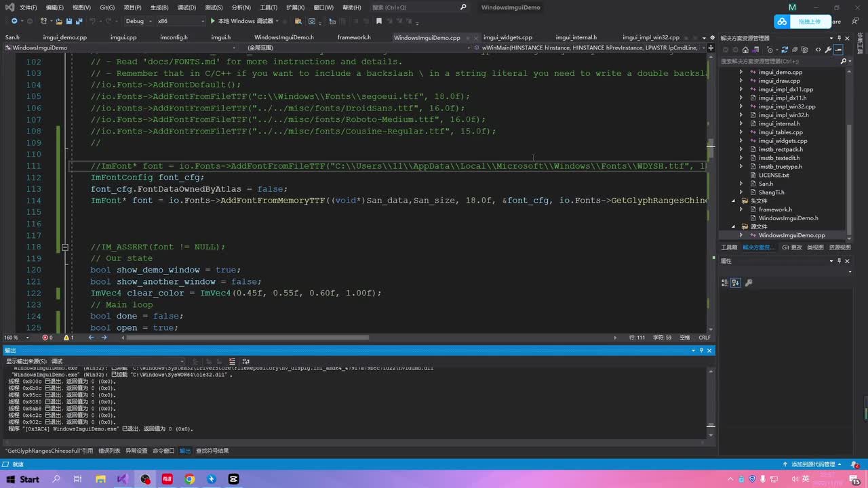Click the Open File folder toolbar icon
The width and height of the screenshot is (868, 488).
(59, 21)
